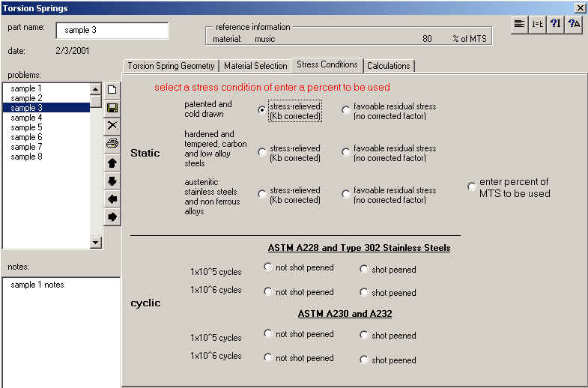The image size is (588, 388).
Task: Open the Material Selection tab
Action: point(255,66)
